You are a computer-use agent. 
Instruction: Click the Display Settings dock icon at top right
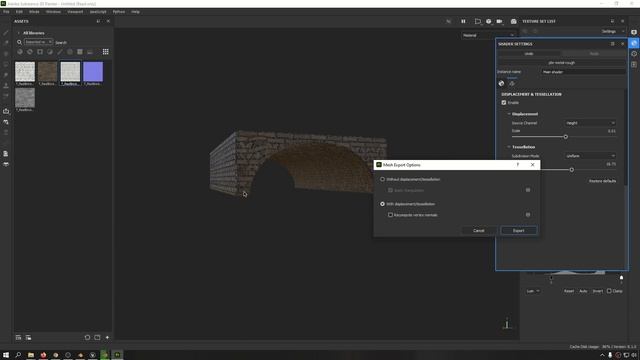tap(634, 32)
